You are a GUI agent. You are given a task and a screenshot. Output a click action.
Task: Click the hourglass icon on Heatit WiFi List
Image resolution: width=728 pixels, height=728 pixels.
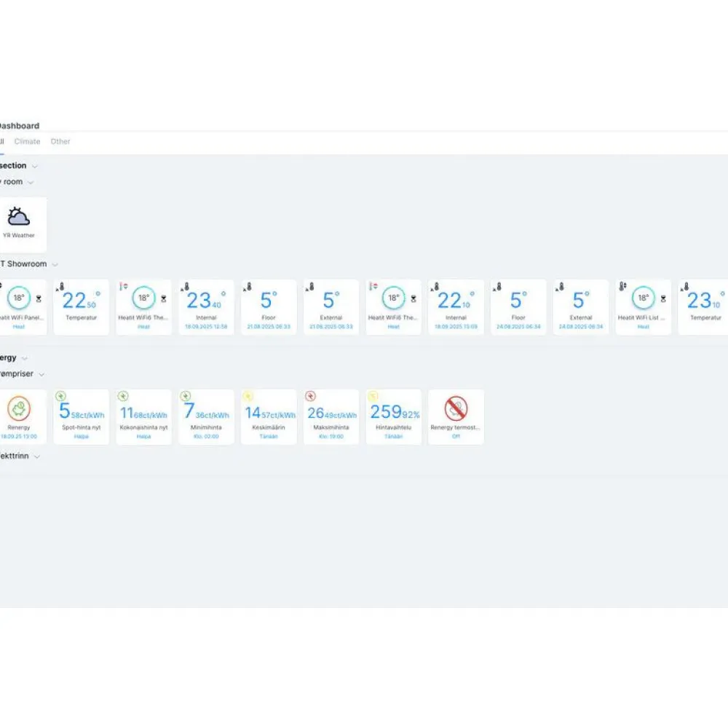point(663,298)
